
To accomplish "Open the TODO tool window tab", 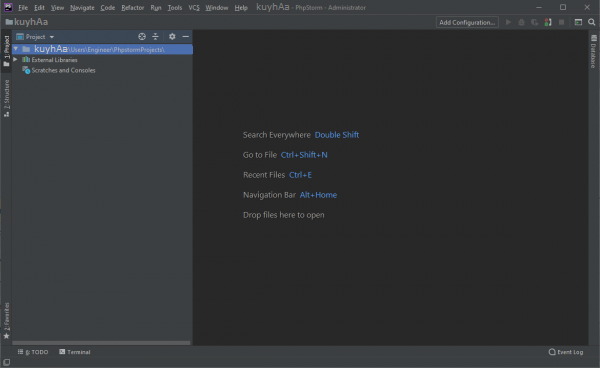I will tap(33, 352).
